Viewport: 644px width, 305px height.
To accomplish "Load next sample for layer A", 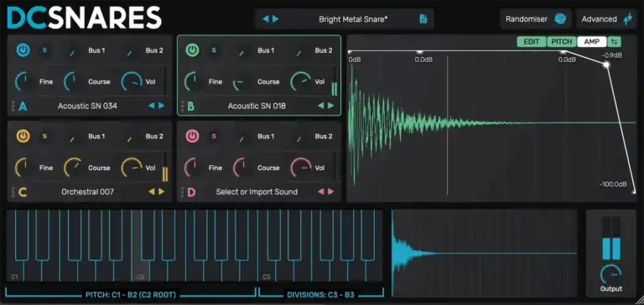I will click(x=161, y=106).
